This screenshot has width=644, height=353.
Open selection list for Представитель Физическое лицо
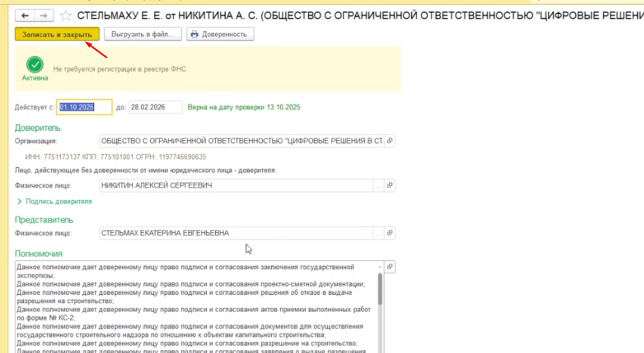pyautogui.click(x=378, y=233)
